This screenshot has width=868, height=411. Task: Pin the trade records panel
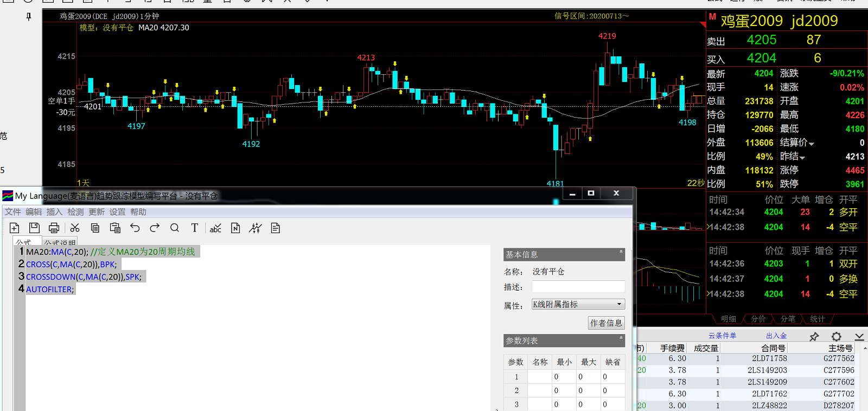814,337
